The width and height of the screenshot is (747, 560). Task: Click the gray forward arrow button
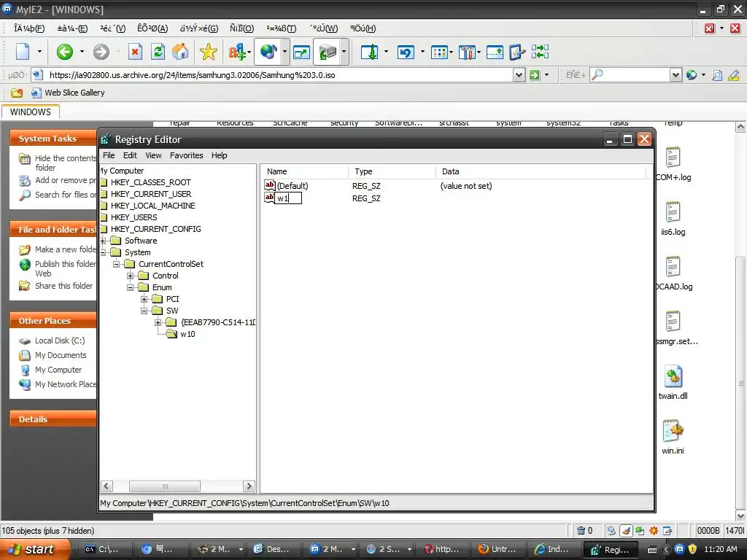[101, 52]
